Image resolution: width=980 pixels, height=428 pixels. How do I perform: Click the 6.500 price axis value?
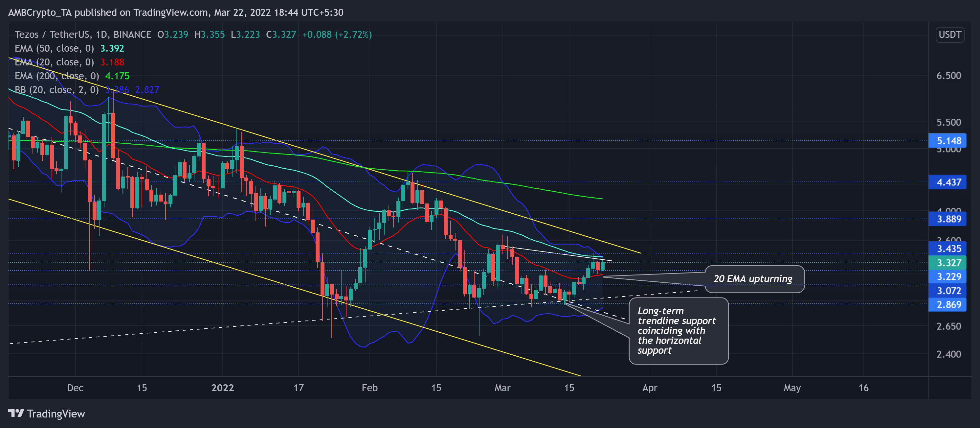pyautogui.click(x=948, y=75)
